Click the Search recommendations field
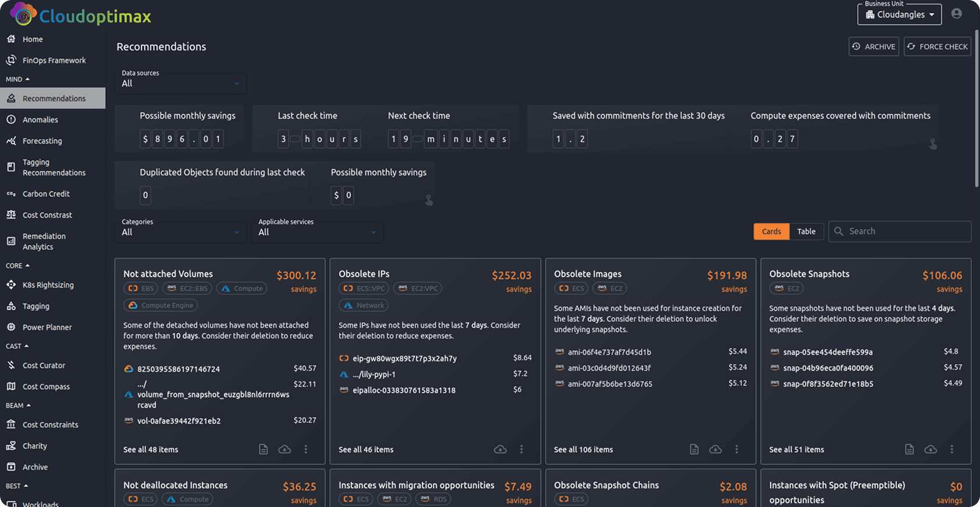Viewport: 980px width, 507px height. click(x=900, y=231)
